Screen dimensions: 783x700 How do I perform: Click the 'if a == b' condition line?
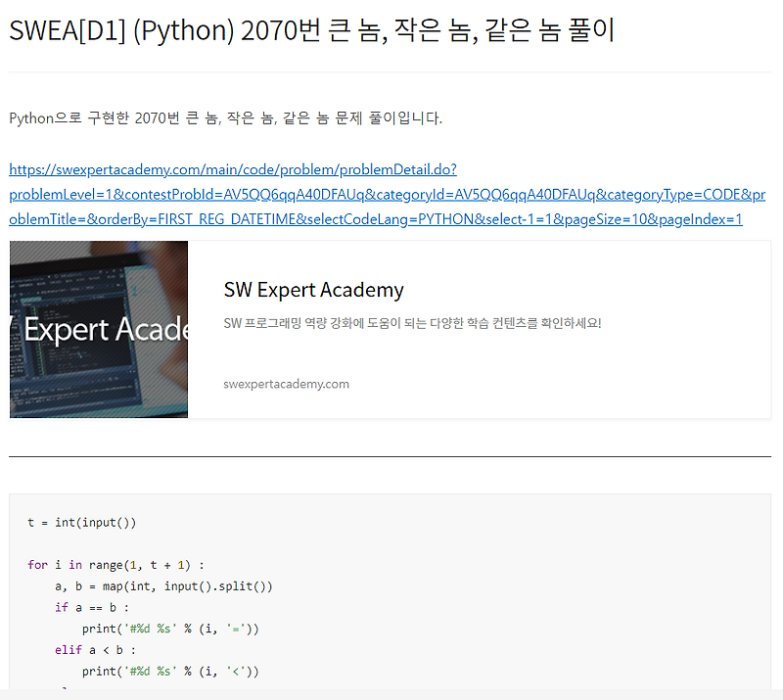pyautogui.click(x=93, y=607)
